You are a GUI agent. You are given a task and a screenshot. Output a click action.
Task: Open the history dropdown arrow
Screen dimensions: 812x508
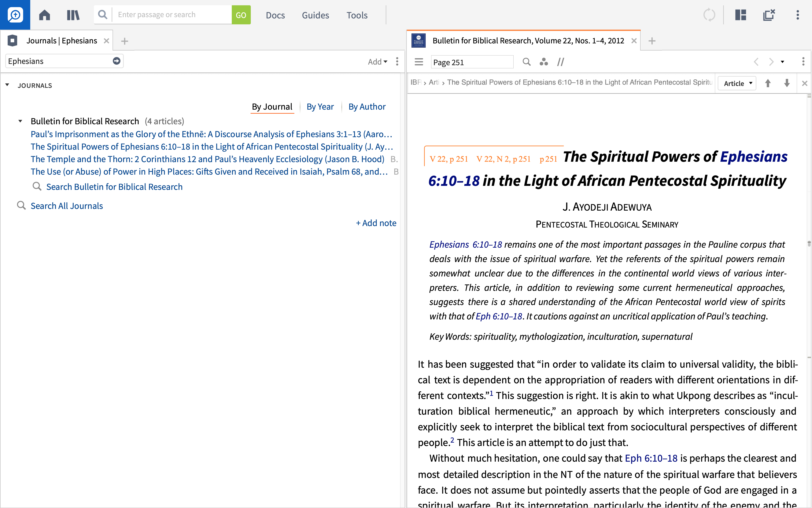[782, 62]
